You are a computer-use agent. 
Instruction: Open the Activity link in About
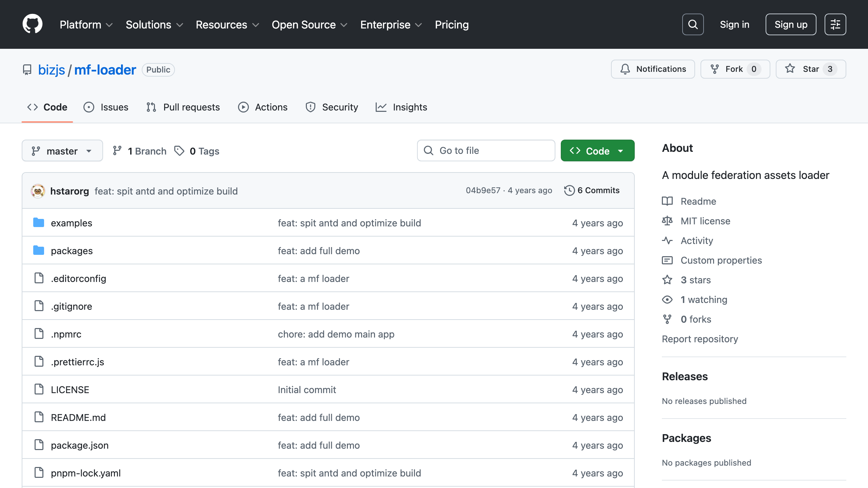[696, 241]
